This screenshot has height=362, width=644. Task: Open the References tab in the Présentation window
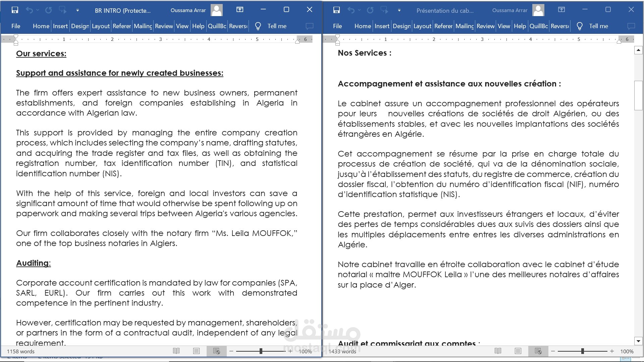[443, 26]
